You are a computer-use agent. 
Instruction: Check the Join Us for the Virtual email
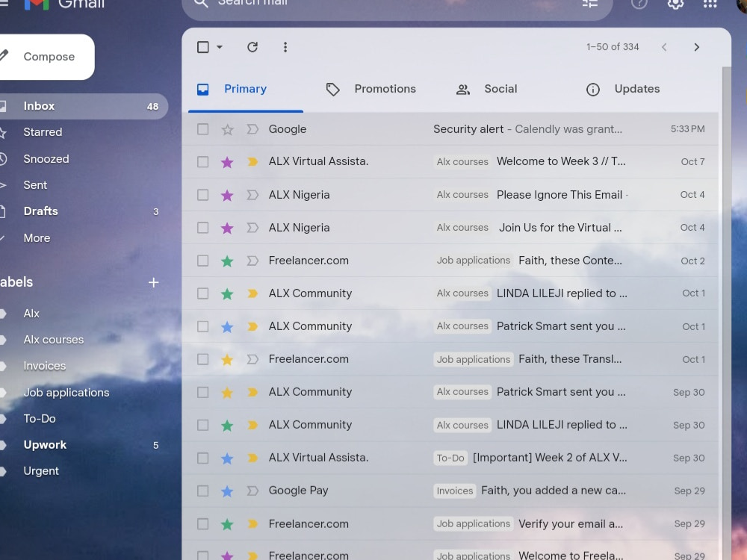(203, 228)
